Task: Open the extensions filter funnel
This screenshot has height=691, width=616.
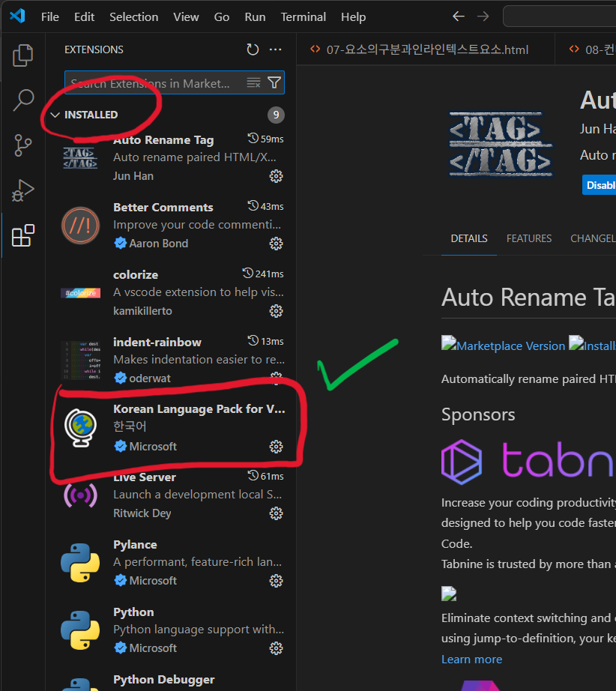Action: [x=274, y=83]
